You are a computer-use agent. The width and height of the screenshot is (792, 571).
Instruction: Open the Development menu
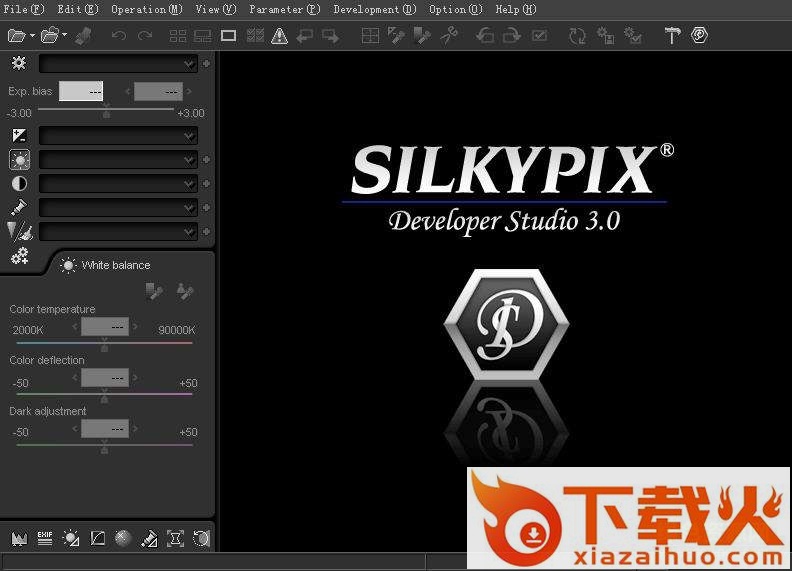[x=374, y=9]
